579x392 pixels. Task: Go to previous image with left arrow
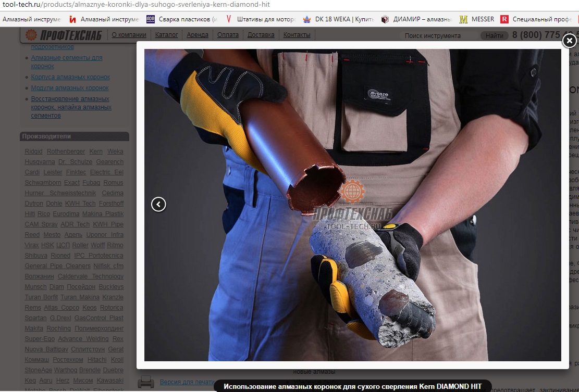click(158, 204)
